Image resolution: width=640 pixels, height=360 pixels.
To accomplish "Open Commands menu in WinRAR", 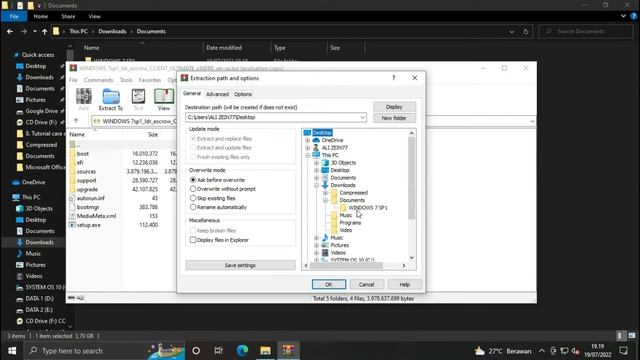I will pos(98,80).
